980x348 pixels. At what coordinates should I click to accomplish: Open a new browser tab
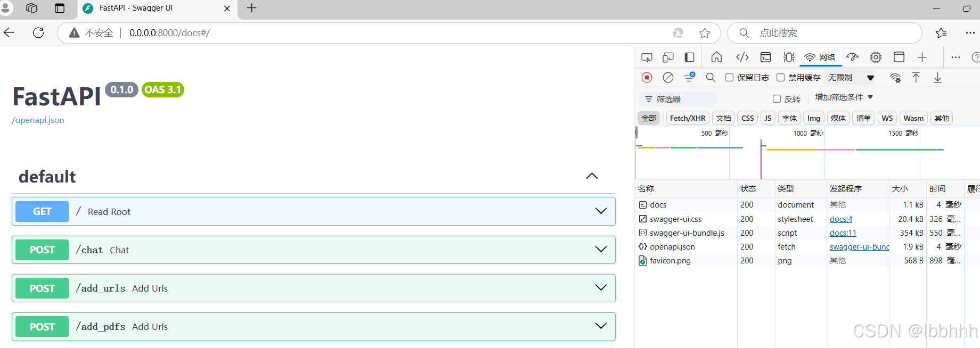(x=252, y=8)
